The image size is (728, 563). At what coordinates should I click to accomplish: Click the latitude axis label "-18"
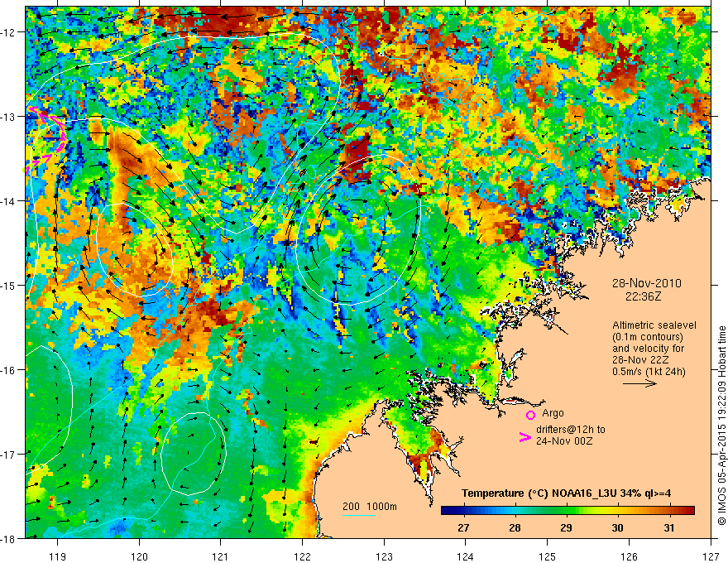8,538
